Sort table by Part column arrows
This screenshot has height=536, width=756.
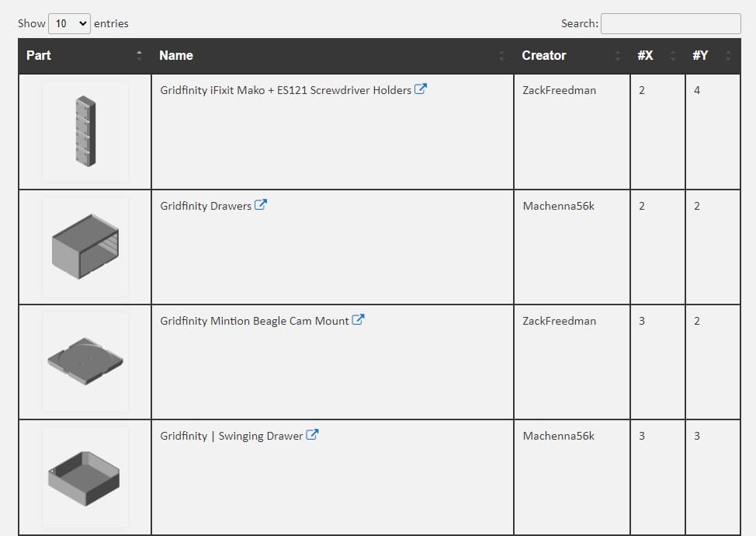click(140, 55)
